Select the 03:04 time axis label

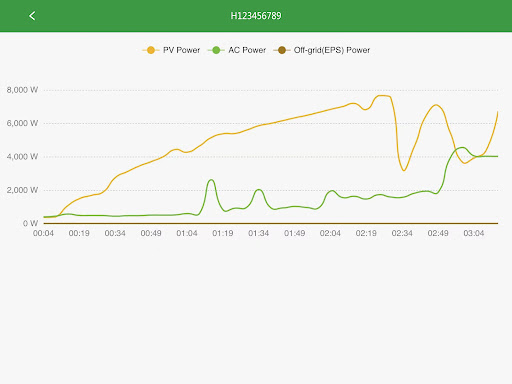pyautogui.click(x=474, y=233)
